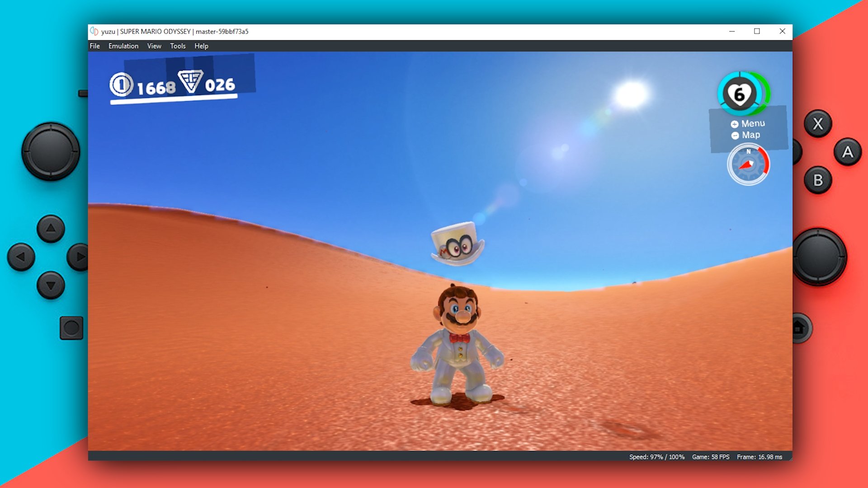Open the View menu

[154, 46]
